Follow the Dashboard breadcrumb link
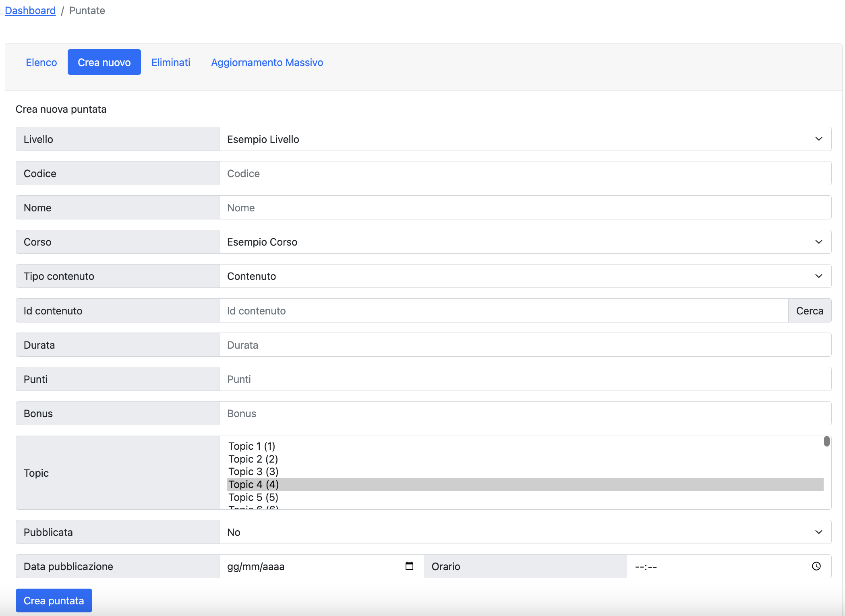 coord(30,10)
